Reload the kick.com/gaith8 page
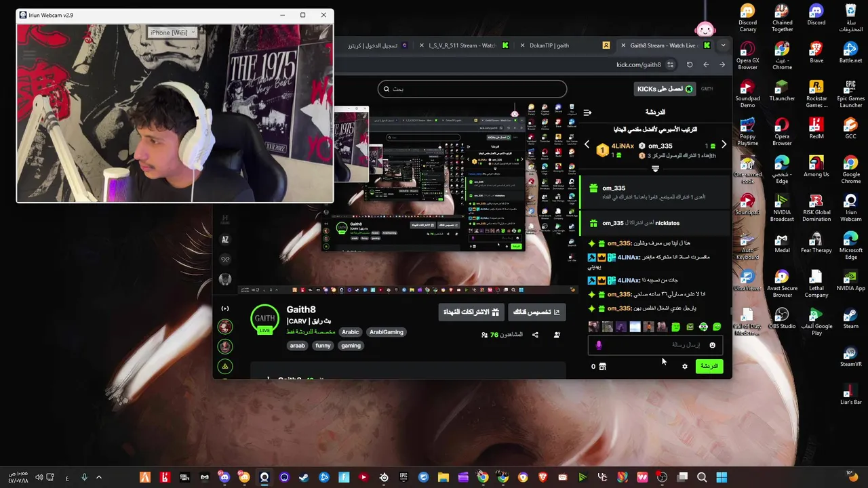The height and width of the screenshot is (488, 868). (x=690, y=64)
